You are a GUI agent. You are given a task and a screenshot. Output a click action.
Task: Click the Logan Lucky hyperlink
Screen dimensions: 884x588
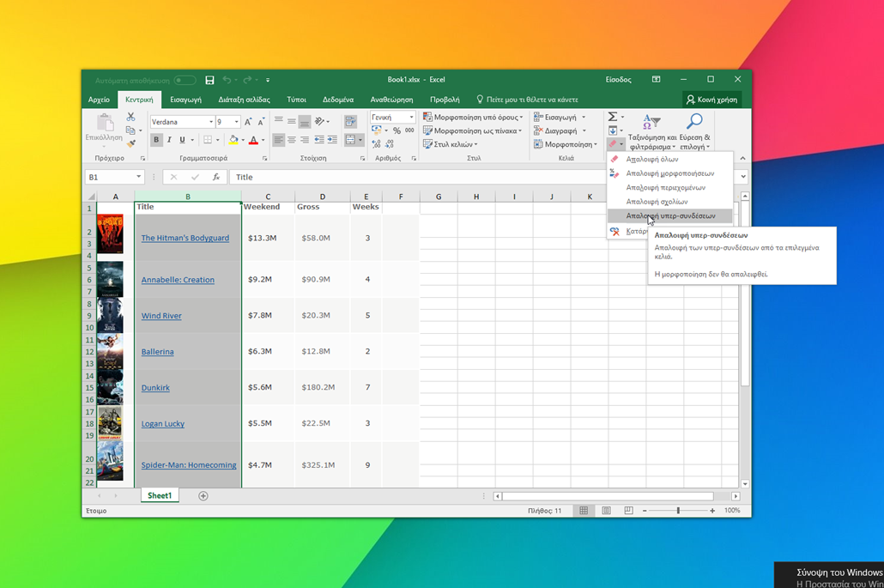pyautogui.click(x=162, y=423)
